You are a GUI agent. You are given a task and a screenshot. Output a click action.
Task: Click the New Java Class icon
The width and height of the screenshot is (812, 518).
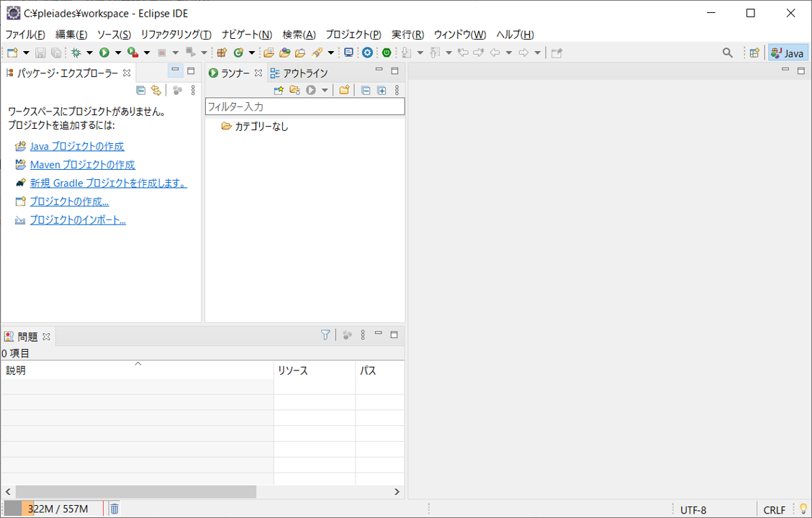click(238, 53)
